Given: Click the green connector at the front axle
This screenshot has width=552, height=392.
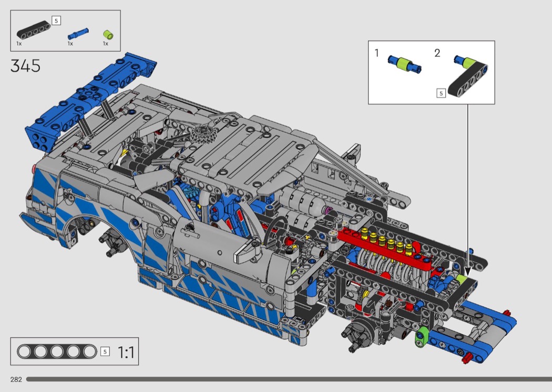Looking at the screenshot, I should (421, 335).
